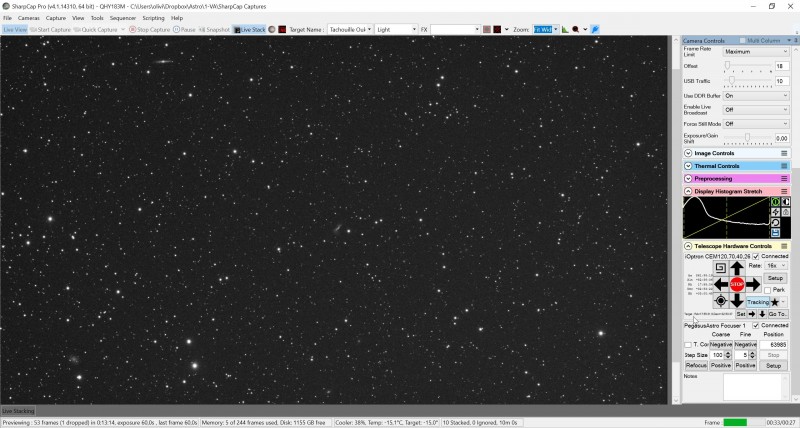Adjust the Exposure/Gain Shift slider

(748, 138)
